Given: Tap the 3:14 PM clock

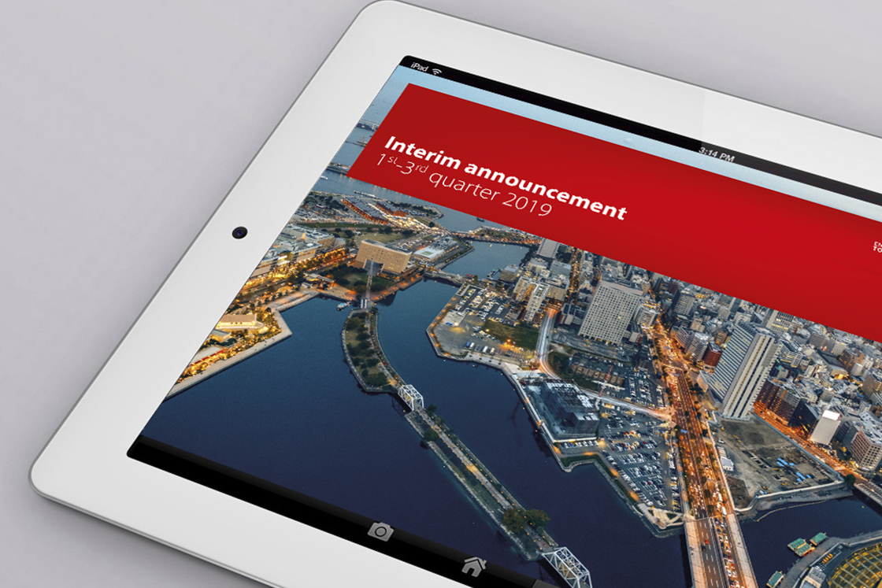Looking at the screenshot, I should [717, 153].
